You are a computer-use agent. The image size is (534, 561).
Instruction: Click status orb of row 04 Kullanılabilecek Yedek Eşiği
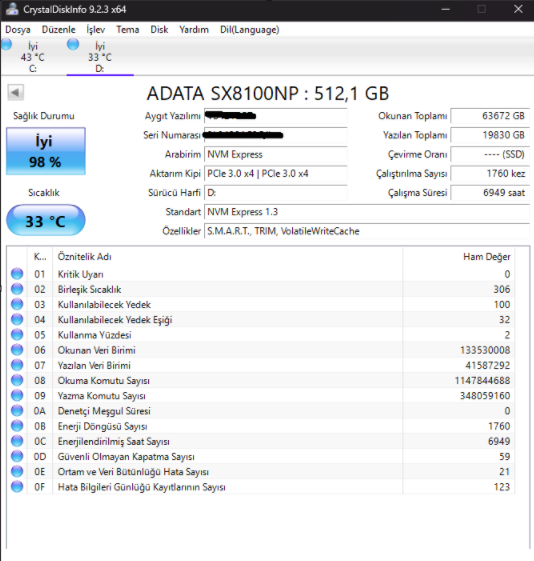coord(17,319)
